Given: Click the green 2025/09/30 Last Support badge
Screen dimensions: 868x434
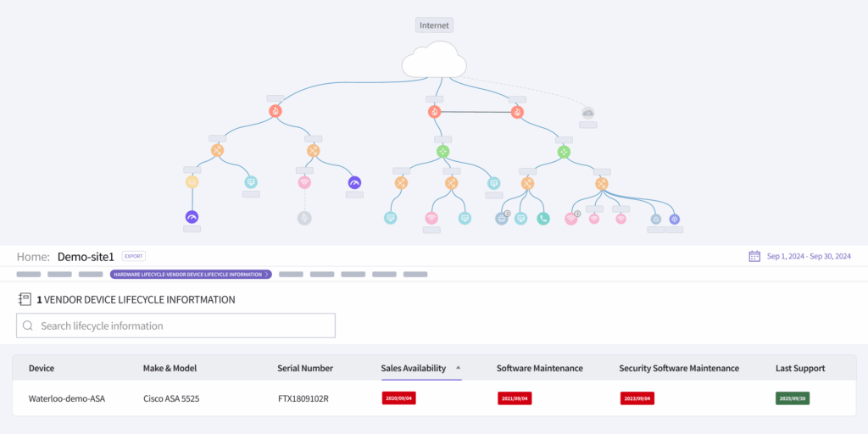Looking at the screenshot, I should point(793,398).
